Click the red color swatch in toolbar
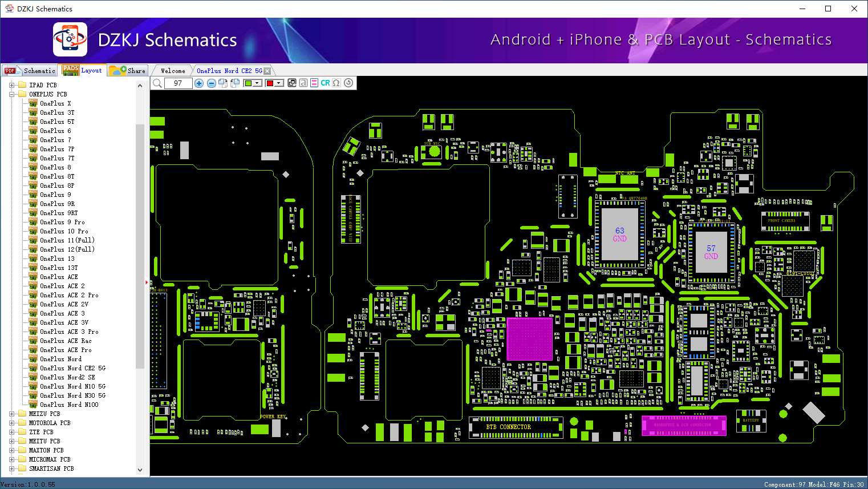This screenshot has width=868, height=489. 270,83
